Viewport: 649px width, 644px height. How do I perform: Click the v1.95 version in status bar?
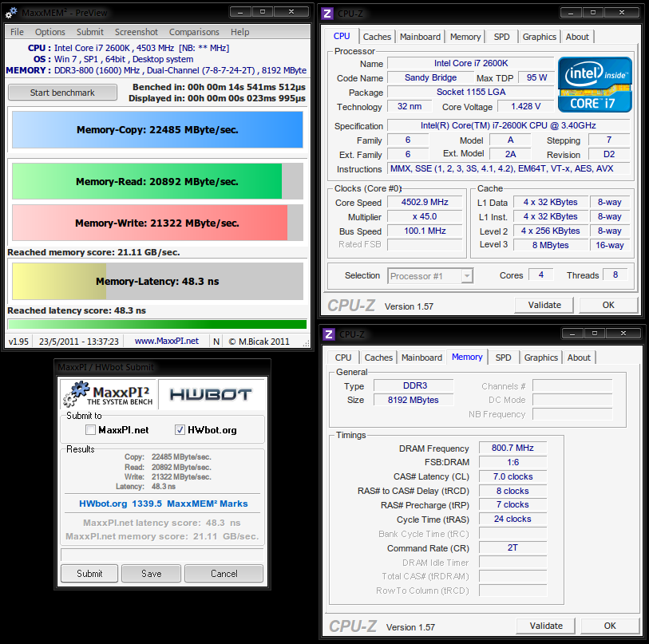click(18, 342)
